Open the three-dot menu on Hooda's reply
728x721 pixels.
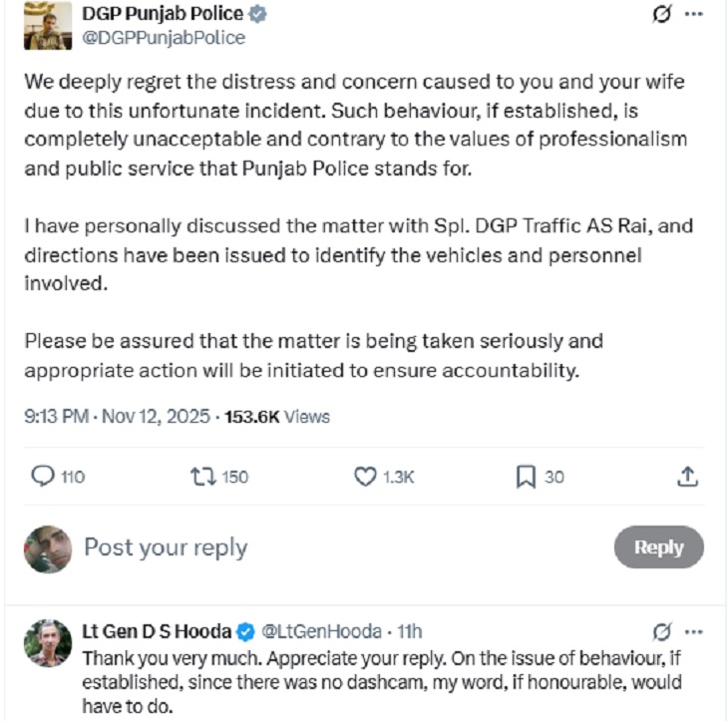[x=694, y=631]
